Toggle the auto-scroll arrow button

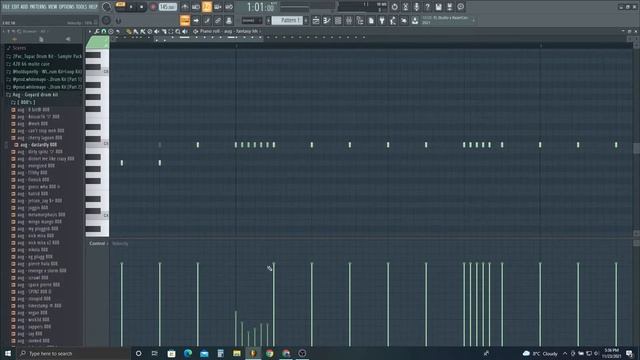196,20
